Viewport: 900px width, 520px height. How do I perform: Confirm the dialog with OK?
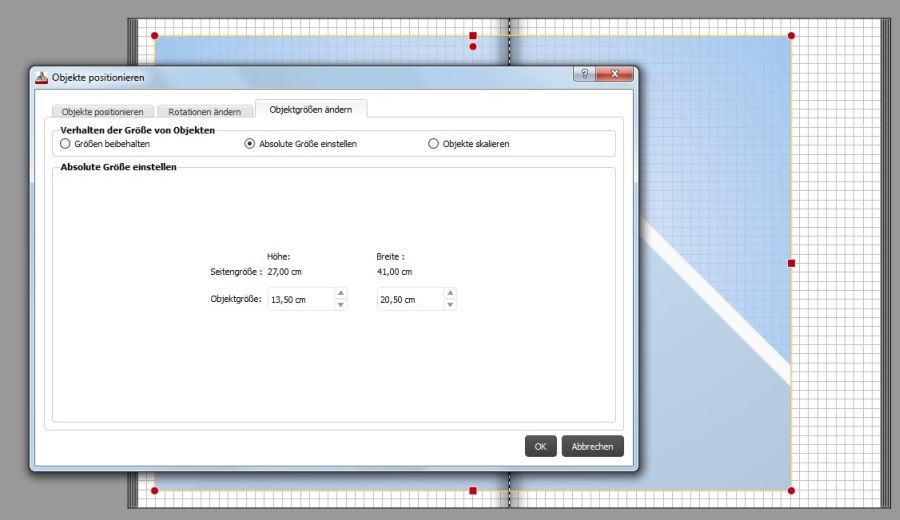pyautogui.click(x=540, y=447)
